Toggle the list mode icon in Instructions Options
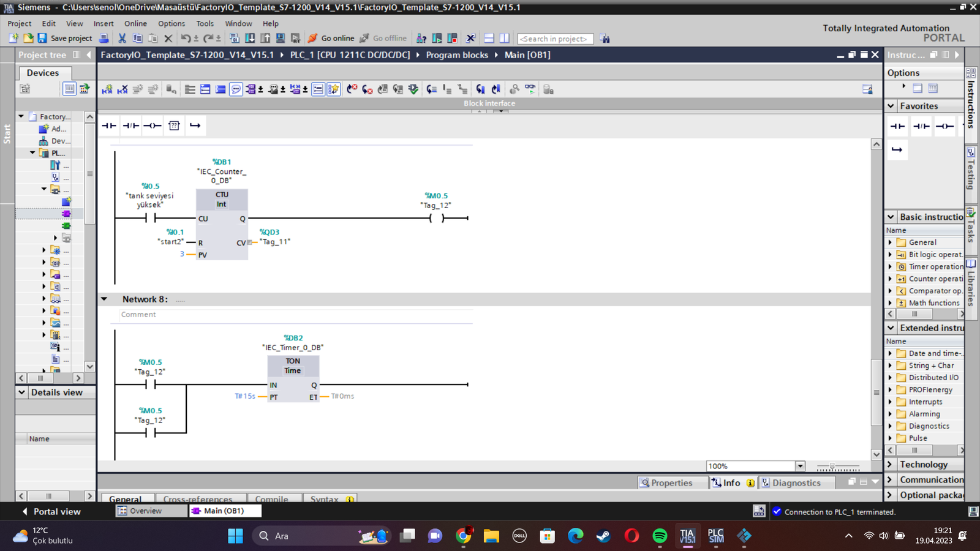 tap(933, 88)
